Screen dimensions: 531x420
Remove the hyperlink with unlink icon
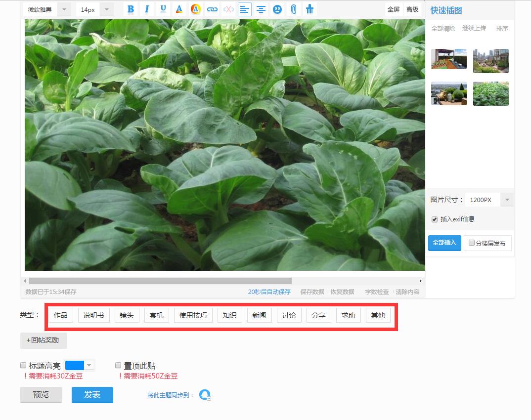click(228, 8)
